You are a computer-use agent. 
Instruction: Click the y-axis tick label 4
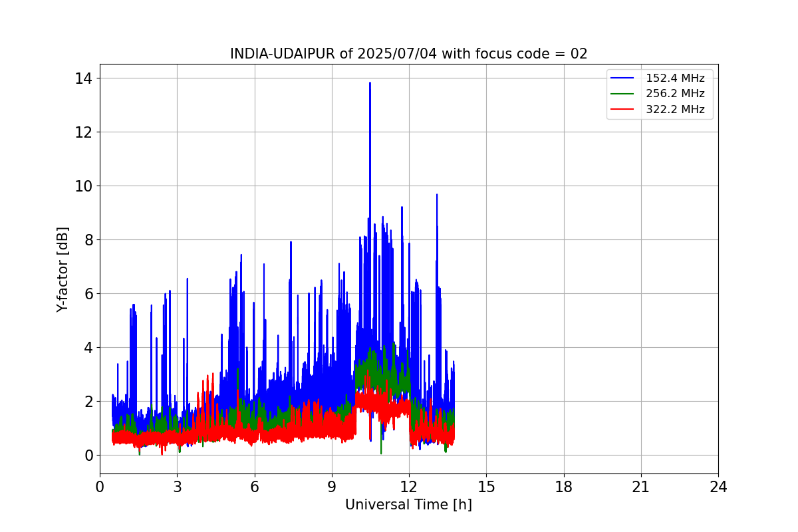tap(89, 348)
